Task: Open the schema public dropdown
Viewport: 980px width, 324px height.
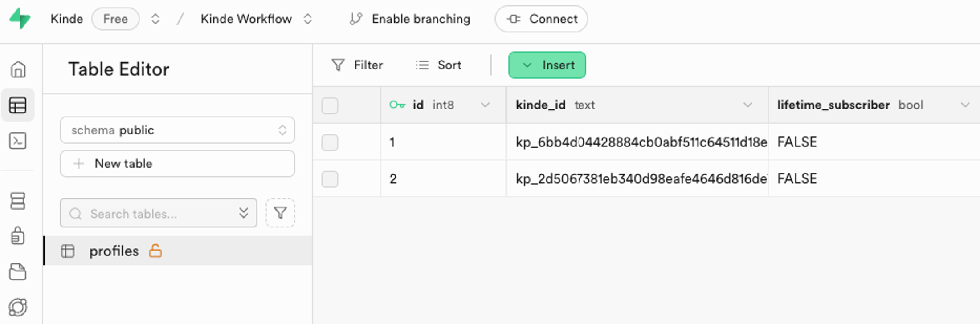Action: coord(177,130)
